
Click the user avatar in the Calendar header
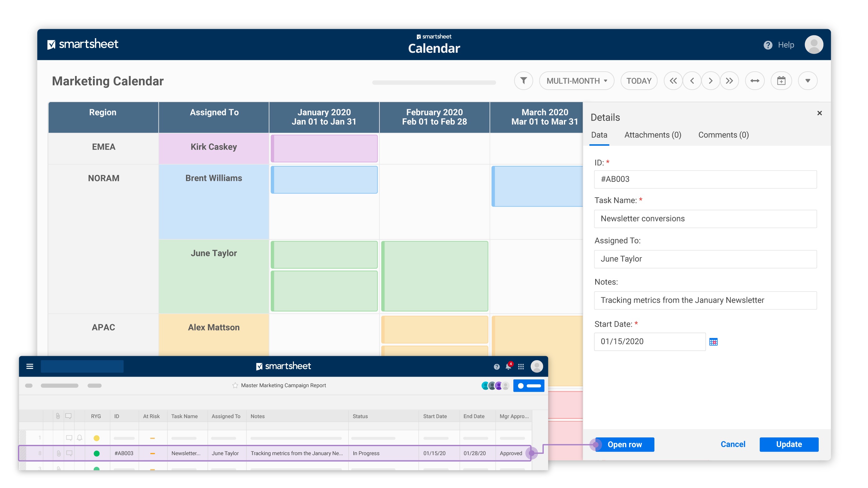pos(814,44)
